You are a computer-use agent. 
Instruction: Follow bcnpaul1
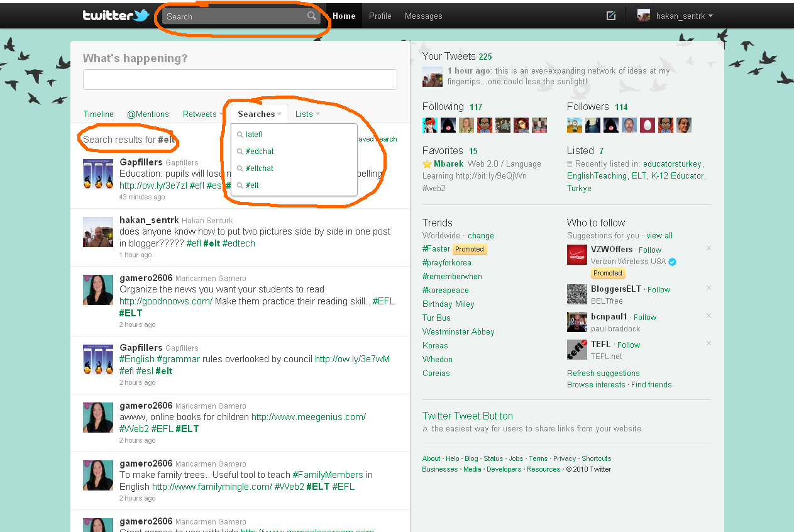(x=645, y=317)
